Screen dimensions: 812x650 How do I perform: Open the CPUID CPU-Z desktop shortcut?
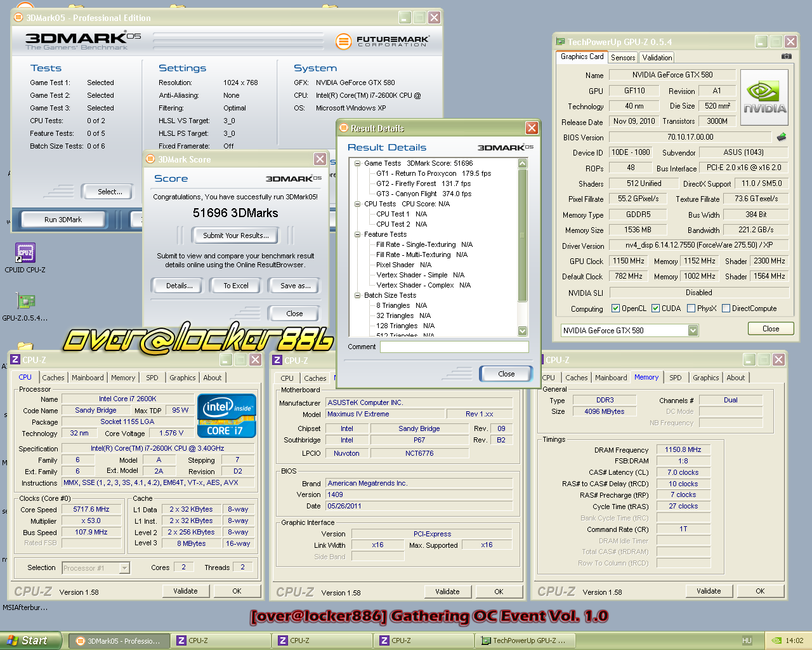point(25,257)
